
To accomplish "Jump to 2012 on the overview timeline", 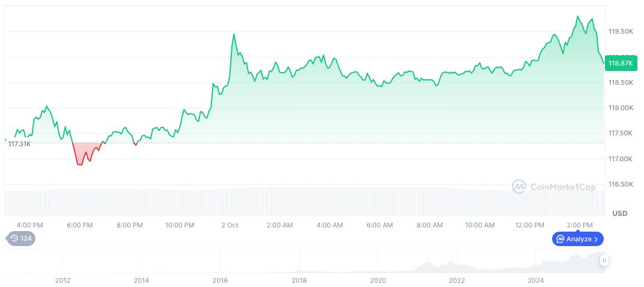I will [62, 280].
